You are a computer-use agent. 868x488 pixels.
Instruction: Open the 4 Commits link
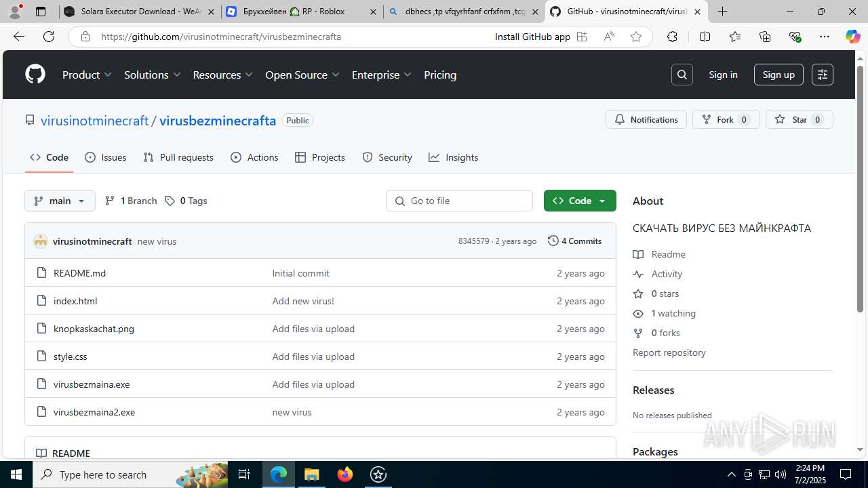(x=575, y=241)
